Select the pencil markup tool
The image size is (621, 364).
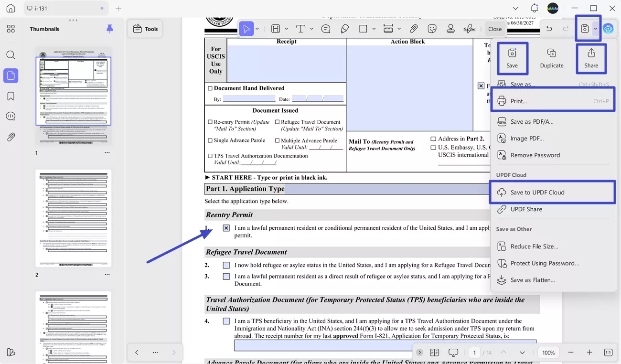click(x=344, y=29)
